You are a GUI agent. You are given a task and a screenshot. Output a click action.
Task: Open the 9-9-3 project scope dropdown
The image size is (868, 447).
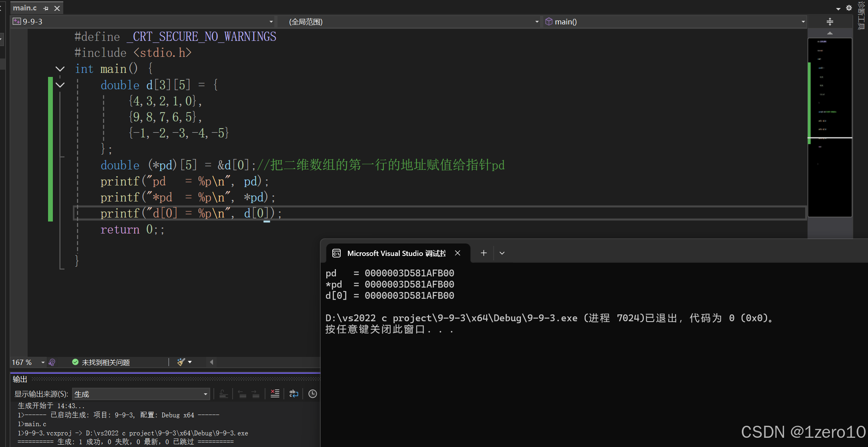point(271,22)
